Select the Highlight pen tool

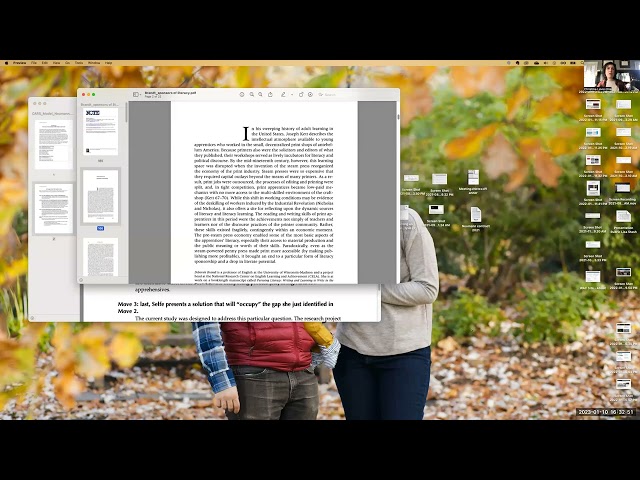283,94
